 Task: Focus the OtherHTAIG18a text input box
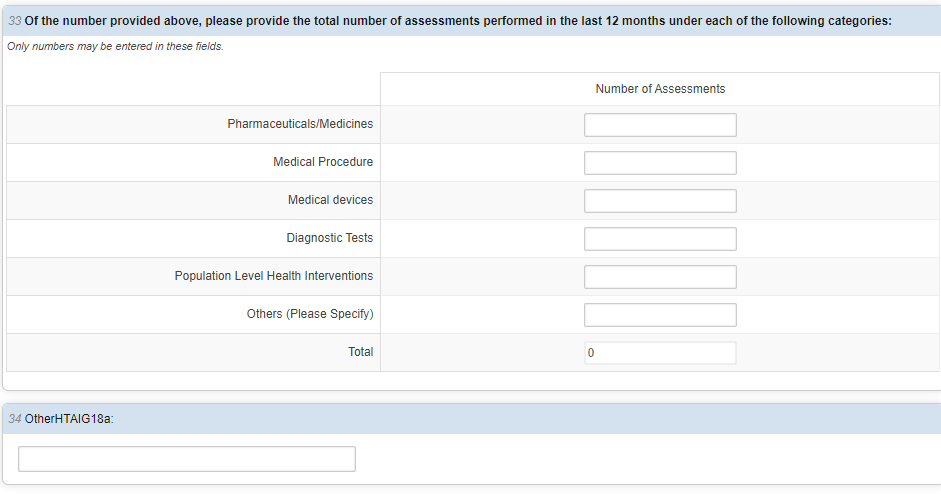point(187,459)
